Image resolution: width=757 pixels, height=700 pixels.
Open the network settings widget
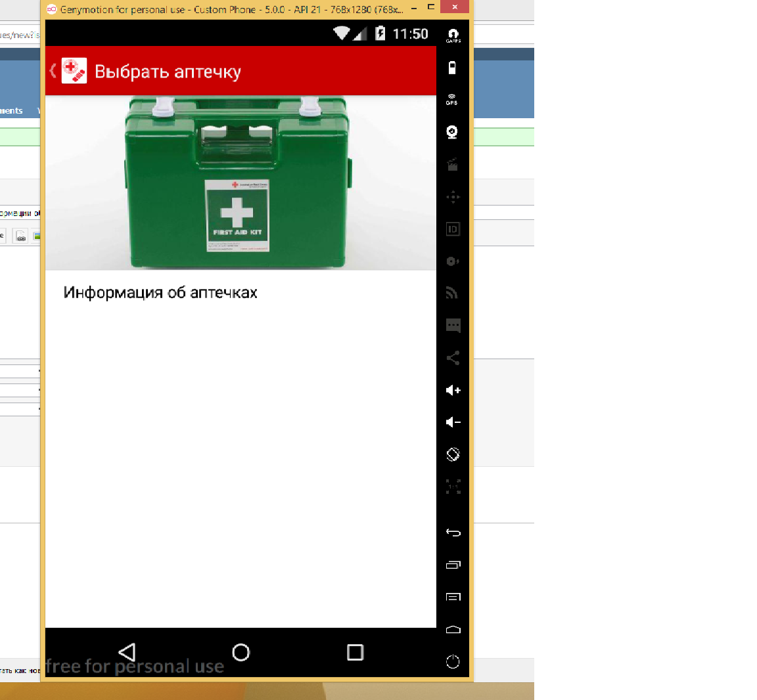(x=452, y=293)
